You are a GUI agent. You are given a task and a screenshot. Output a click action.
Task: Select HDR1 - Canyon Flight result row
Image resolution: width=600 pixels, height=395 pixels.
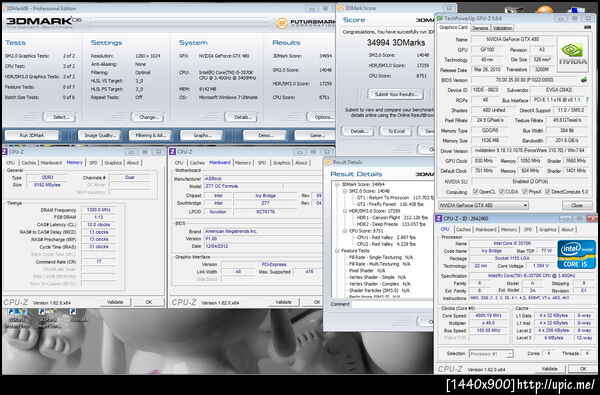point(392,217)
